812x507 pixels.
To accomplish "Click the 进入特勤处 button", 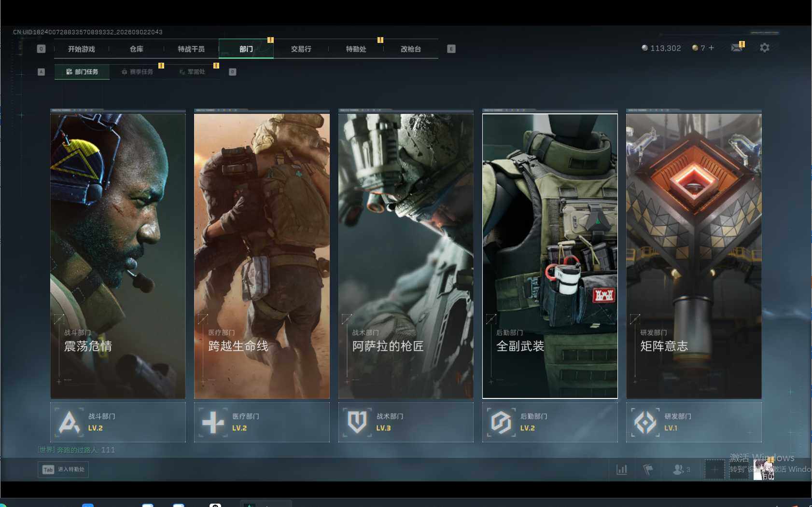I will pos(63,470).
